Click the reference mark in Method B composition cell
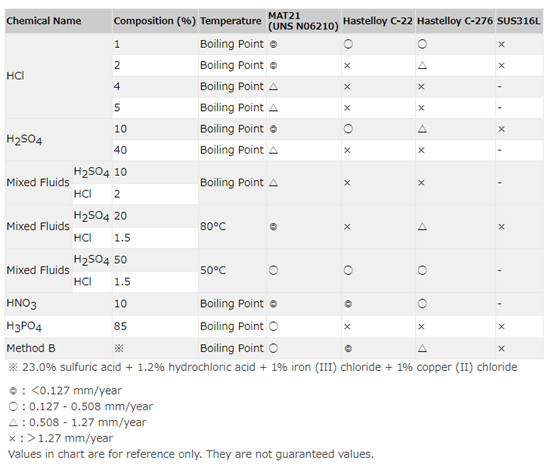The width and height of the screenshot is (549, 473). pyautogui.click(x=119, y=348)
